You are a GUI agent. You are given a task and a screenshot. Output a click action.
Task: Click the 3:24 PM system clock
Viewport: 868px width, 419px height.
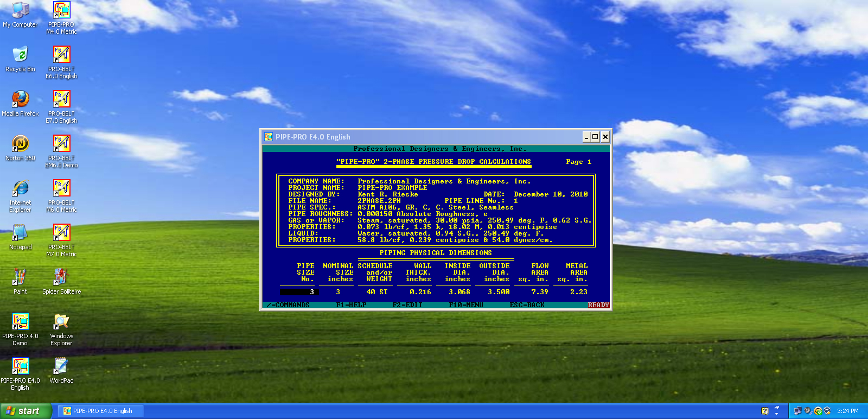[847, 411]
